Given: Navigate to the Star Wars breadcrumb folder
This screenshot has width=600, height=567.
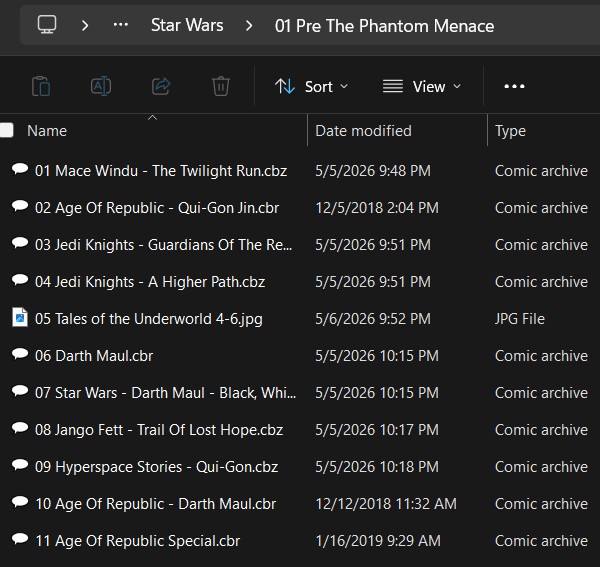Looking at the screenshot, I should click(x=187, y=25).
